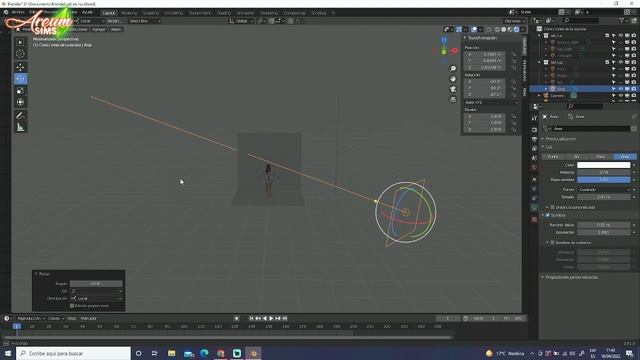Select the Rotate tool in the toolbar

pos(20,78)
